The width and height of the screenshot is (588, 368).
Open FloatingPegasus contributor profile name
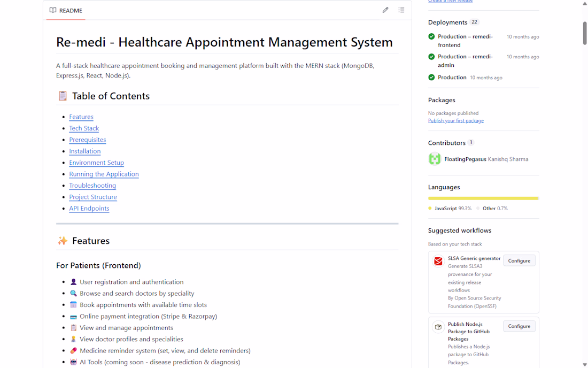465,159
